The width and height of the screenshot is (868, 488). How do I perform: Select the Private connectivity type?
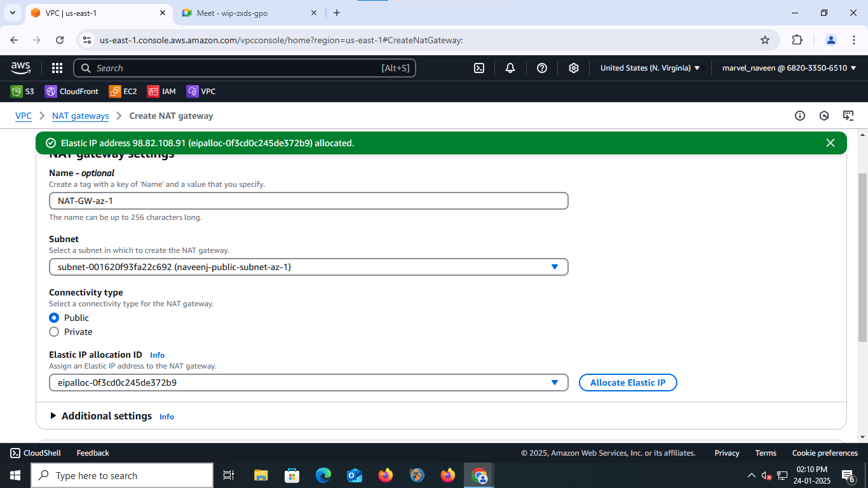coord(54,332)
